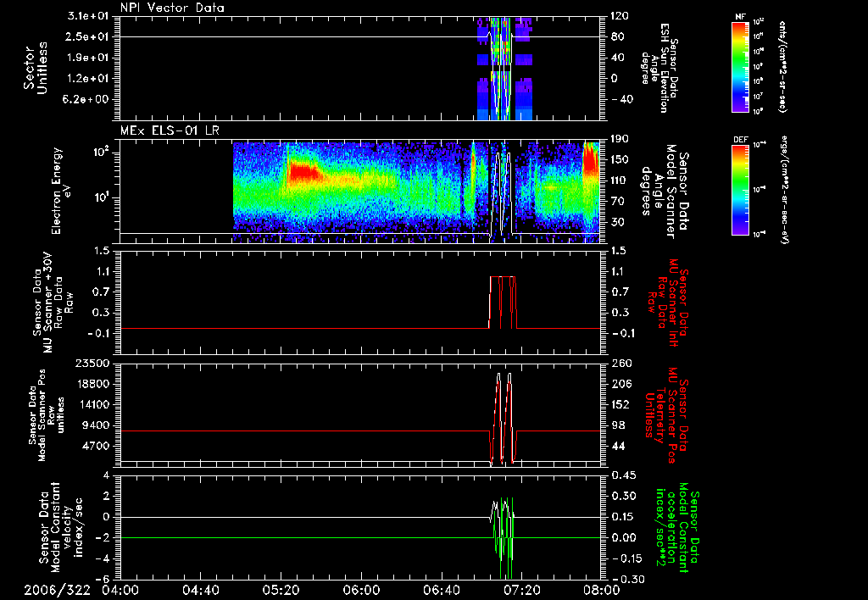Click the 260 telemetry tick label

(620, 364)
